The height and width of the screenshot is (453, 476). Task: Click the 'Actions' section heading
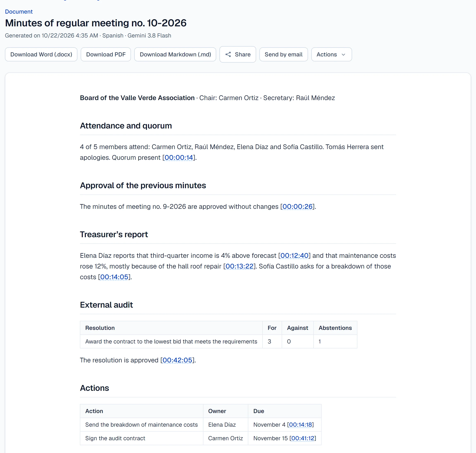pos(94,388)
